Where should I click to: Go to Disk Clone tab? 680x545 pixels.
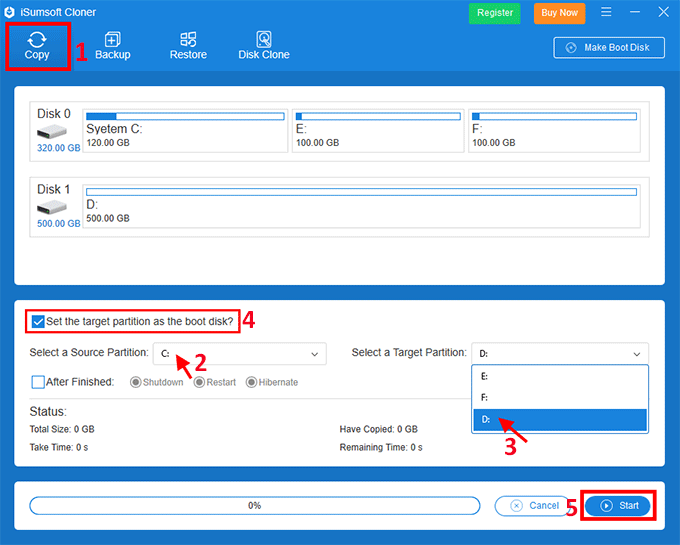264,46
